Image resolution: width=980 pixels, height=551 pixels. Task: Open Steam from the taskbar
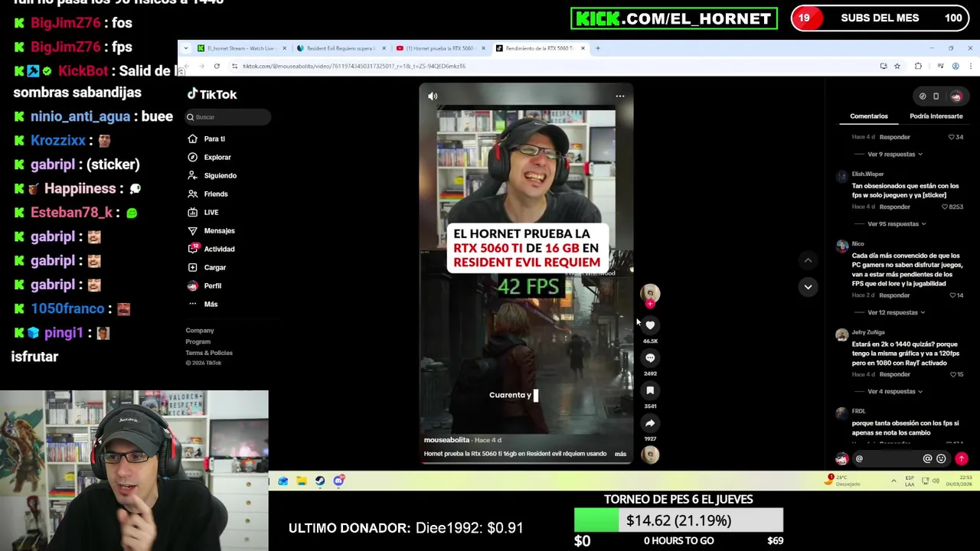point(320,481)
